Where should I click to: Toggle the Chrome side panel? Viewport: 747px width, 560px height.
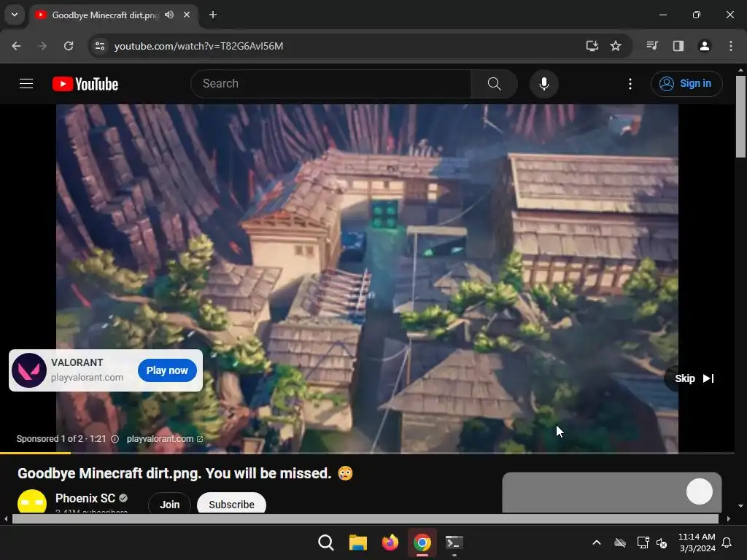(x=678, y=46)
